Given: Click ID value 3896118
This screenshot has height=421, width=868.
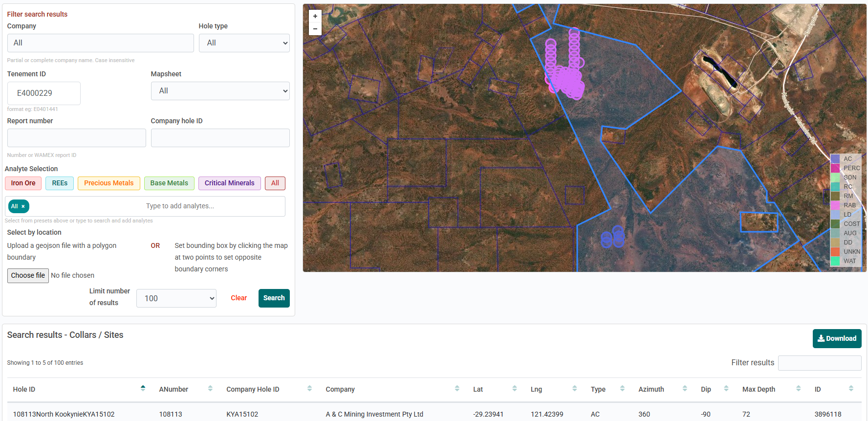Looking at the screenshot, I should [x=828, y=414].
